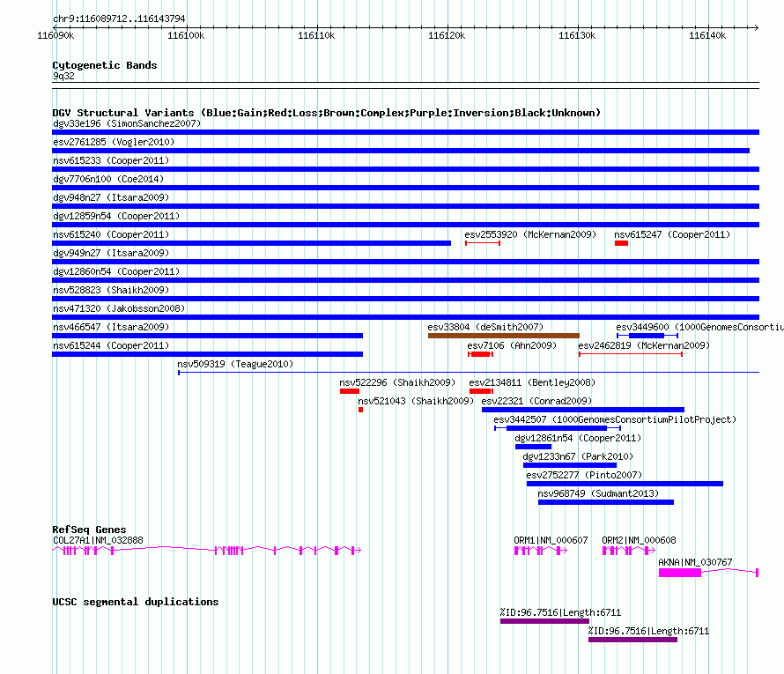Open the nsv471320 (Jakobsson2008) label
The image size is (784, 674).
(119, 308)
